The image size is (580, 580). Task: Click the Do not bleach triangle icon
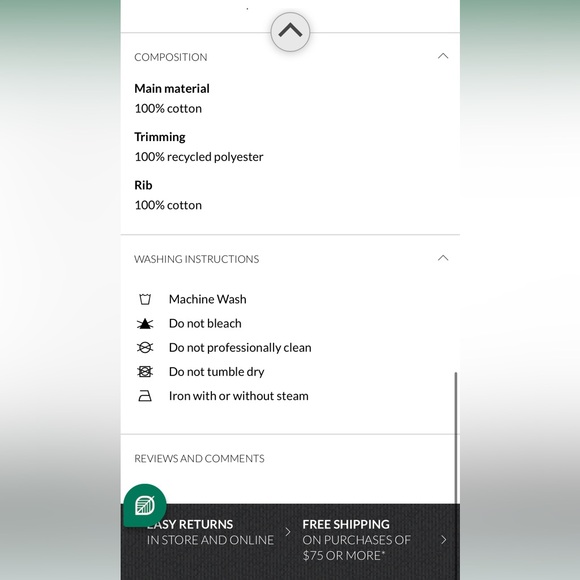[145, 324]
